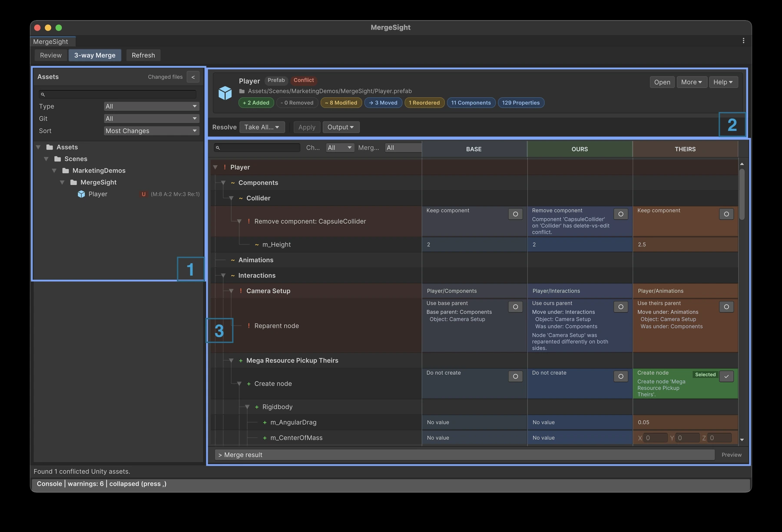Collapse the Collider node
The image size is (782, 532).
pyautogui.click(x=231, y=198)
